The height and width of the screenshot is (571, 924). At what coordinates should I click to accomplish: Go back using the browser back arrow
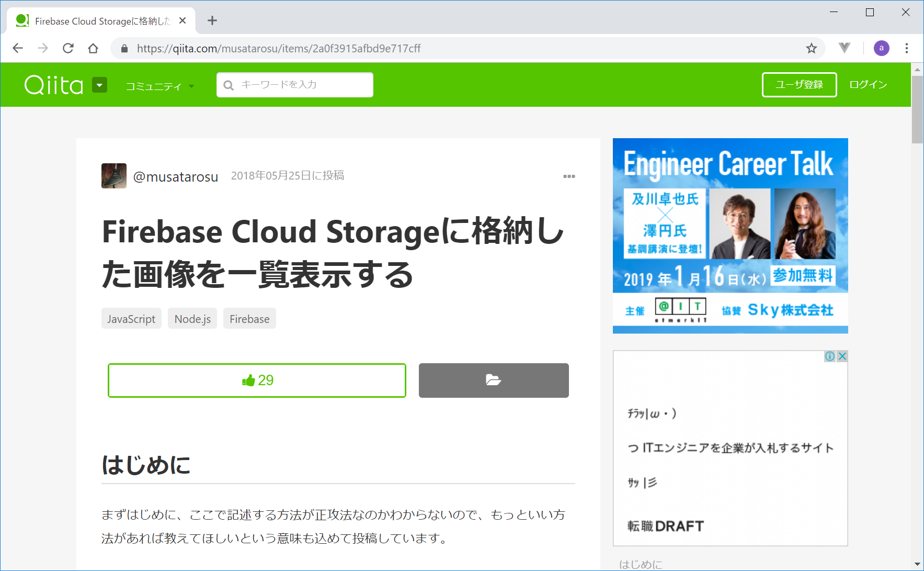(x=18, y=48)
